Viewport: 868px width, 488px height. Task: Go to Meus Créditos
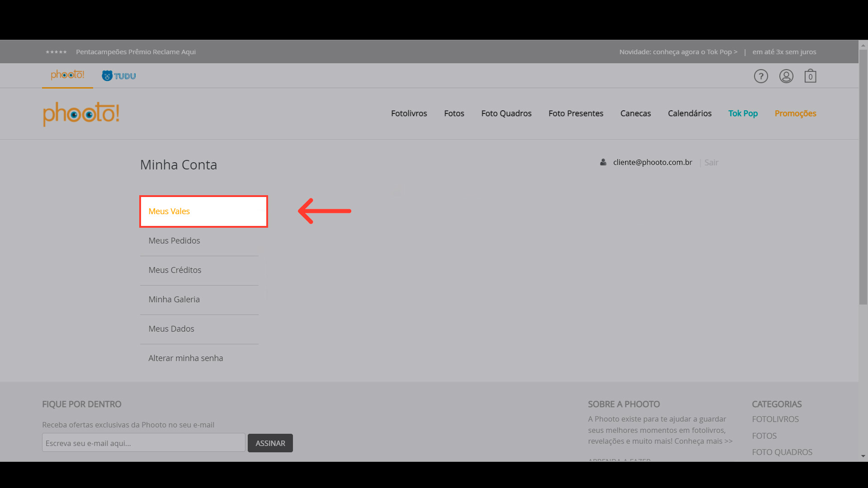pos(175,270)
